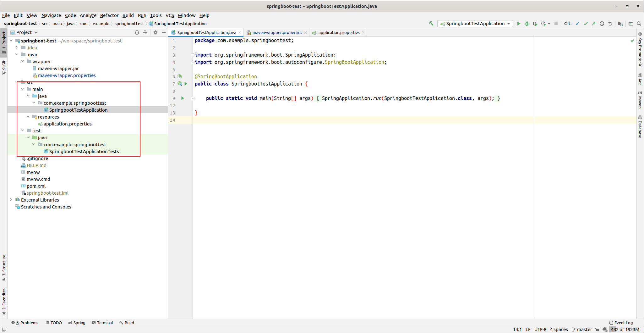Open Search Everywhere magnifier icon
The width and height of the screenshot is (644, 333).
pyautogui.click(x=639, y=24)
